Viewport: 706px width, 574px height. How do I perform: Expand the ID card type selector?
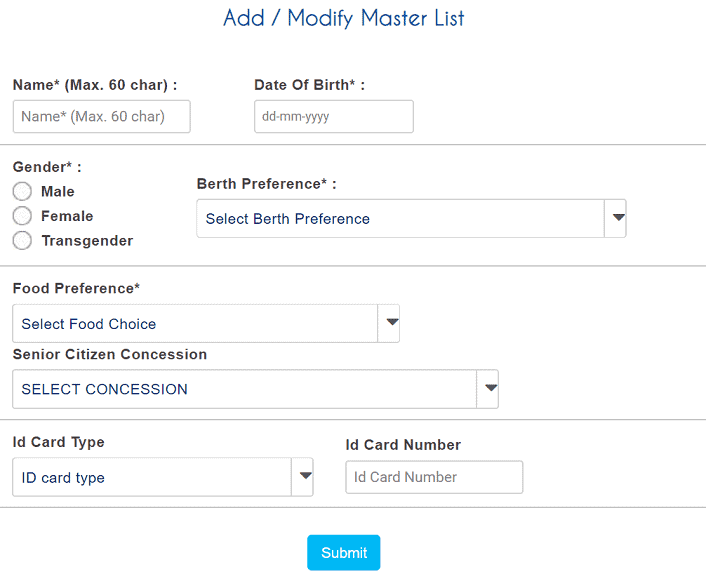tap(163, 477)
